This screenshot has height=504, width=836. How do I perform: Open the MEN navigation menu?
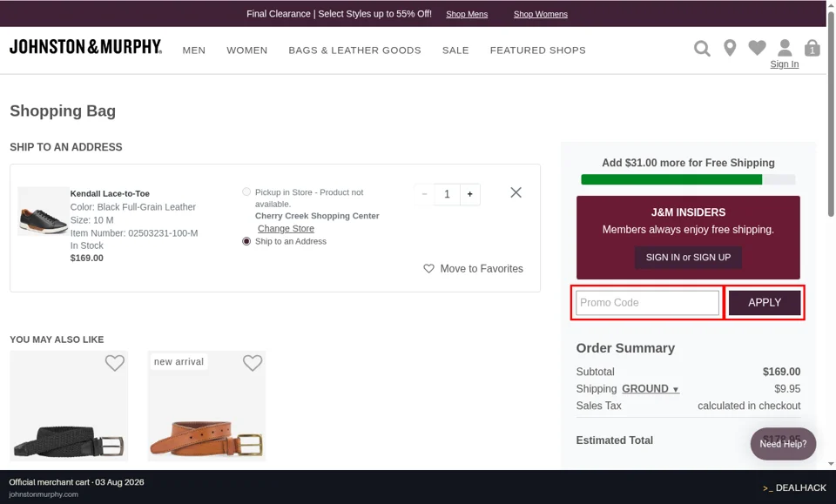pos(194,50)
